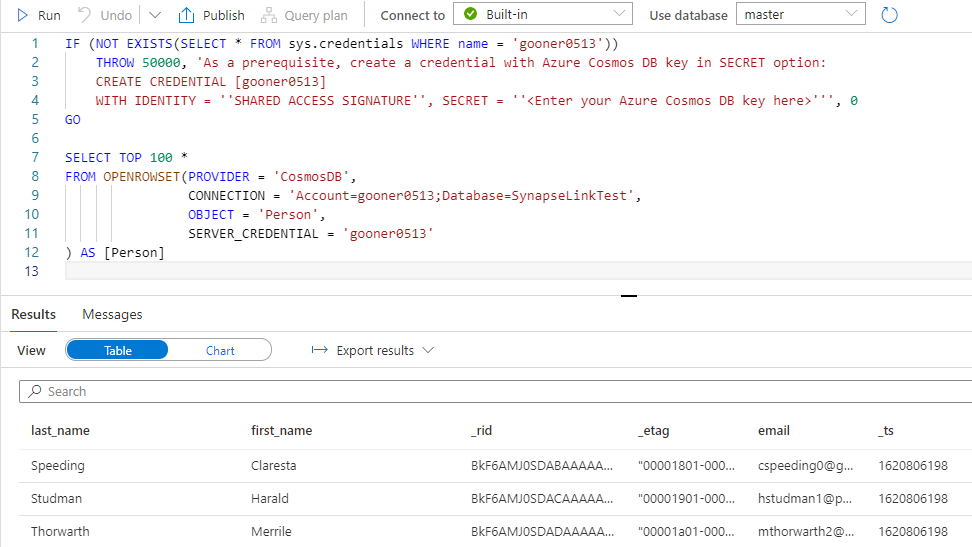
Task: Sort by the _rid column header
Action: pos(481,430)
